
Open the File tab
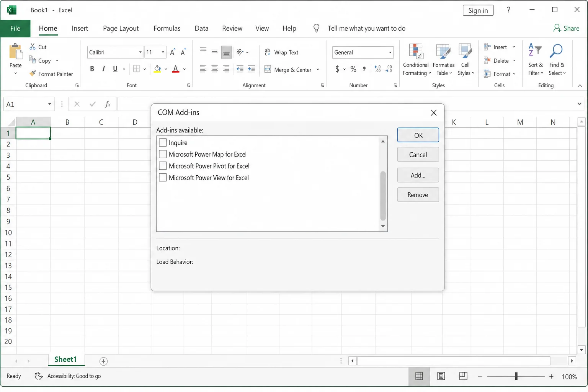[15, 28]
